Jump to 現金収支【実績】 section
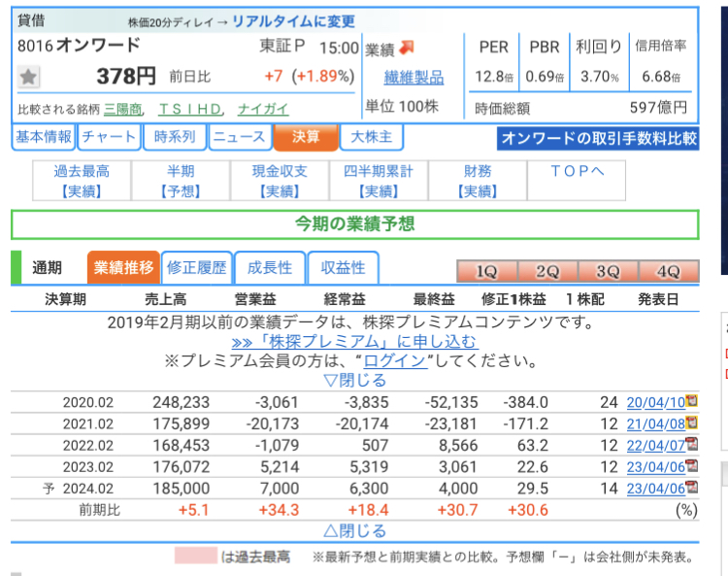The width and height of the screenshot is (728, 576). (280, 181)
